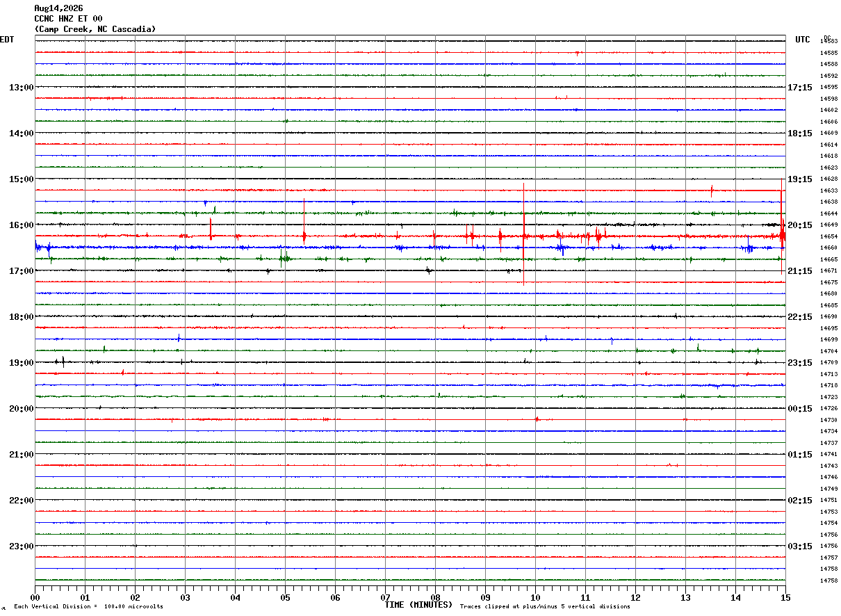Click minute 15 on the bottom axis
This screenshot has height=616, width=841.
coord(785,597)
